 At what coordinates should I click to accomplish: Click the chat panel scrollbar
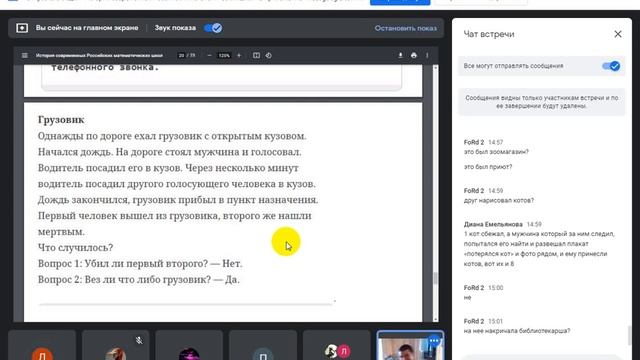629,336
